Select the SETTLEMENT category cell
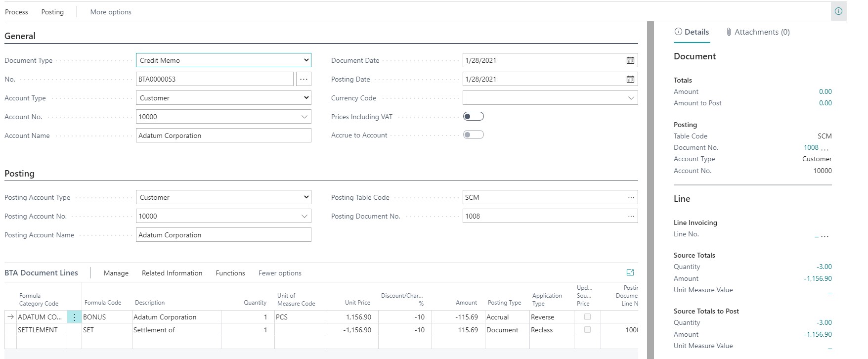The height and width of the screenshot is (359, 868). point(42,330)
